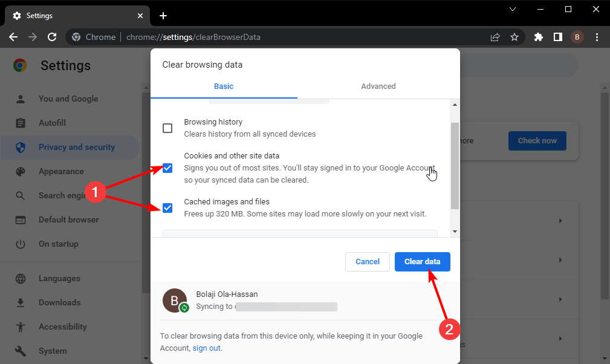This screenshot has height=364, width=610.
Task: Click the Browsing history label text
Action: point(213,122)
